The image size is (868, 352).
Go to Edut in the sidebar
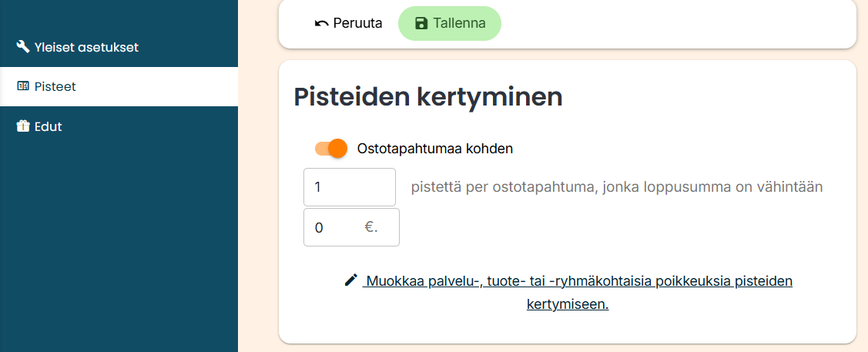click(48, 126)
